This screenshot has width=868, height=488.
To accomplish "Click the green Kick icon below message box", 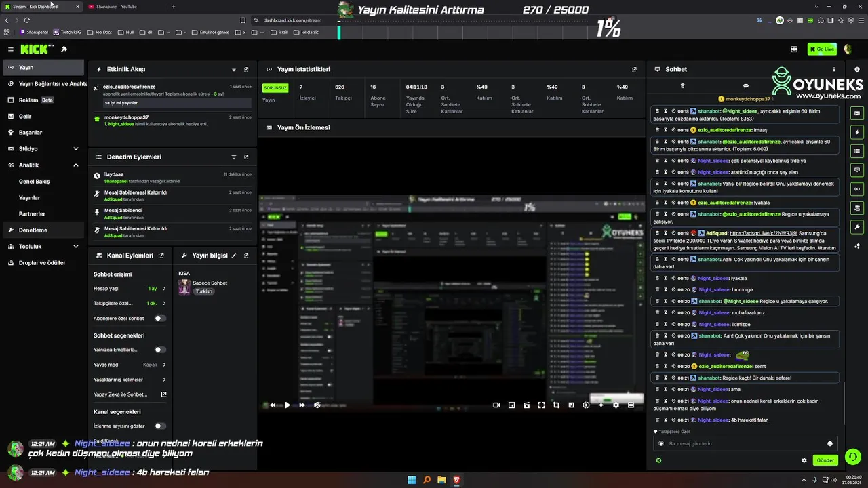I will point(658,460).
